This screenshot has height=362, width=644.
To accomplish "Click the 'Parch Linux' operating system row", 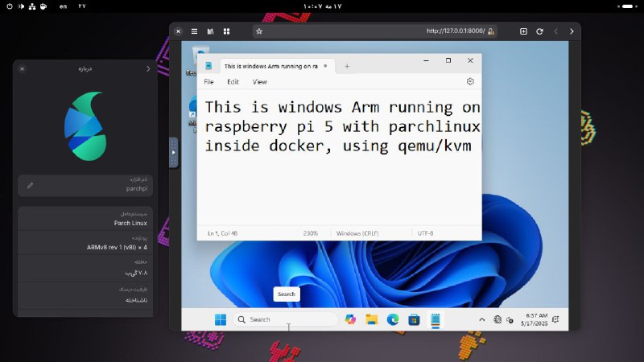I will [85, 219].
